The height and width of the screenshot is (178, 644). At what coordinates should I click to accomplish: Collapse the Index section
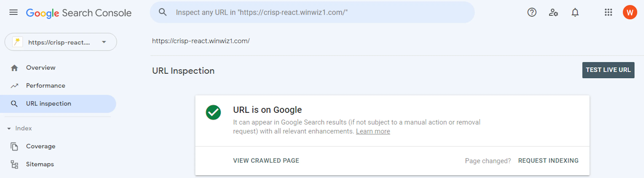click(9, 128)
